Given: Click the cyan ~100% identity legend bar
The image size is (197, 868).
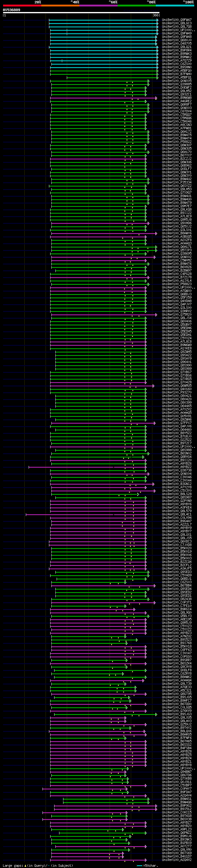Looking at the screenshot, I should [175, 6].
